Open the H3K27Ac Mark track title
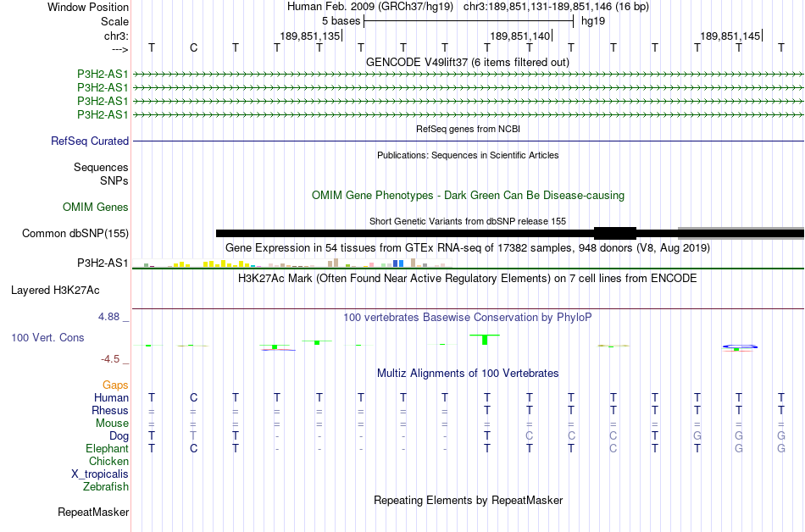 468,279
